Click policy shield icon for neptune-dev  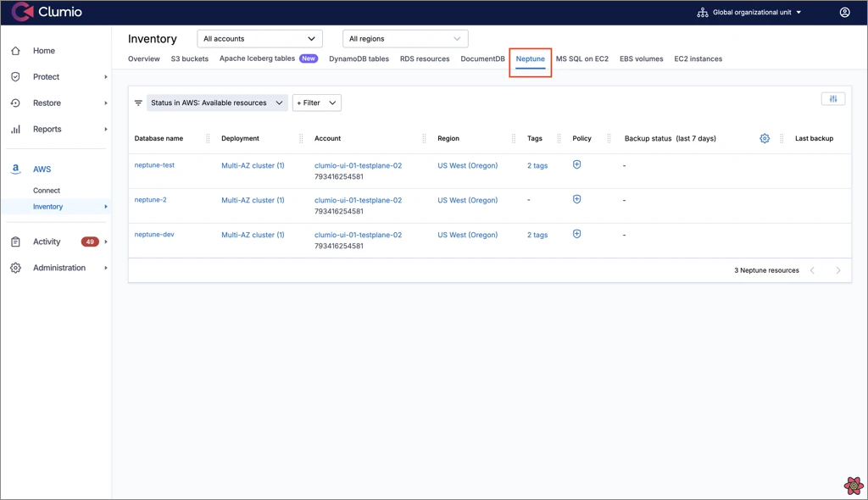(x=576, y=234)
